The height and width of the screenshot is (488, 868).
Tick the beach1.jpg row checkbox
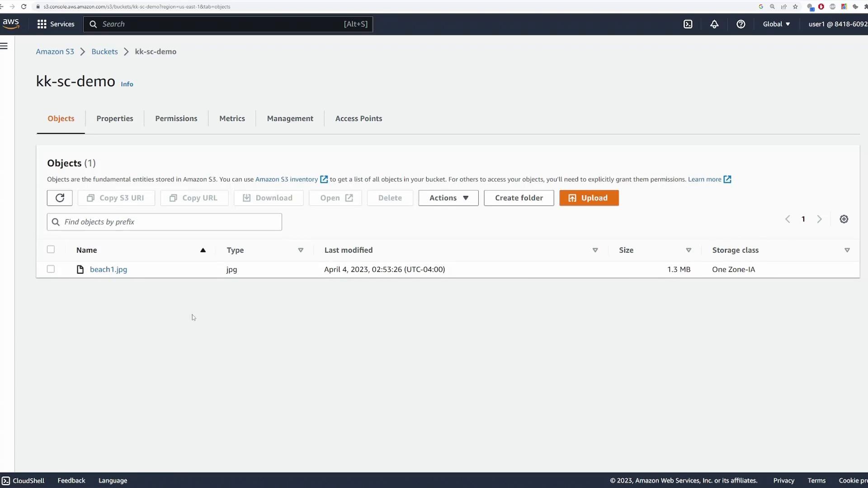pyautogui.click(x=51, y=269)
